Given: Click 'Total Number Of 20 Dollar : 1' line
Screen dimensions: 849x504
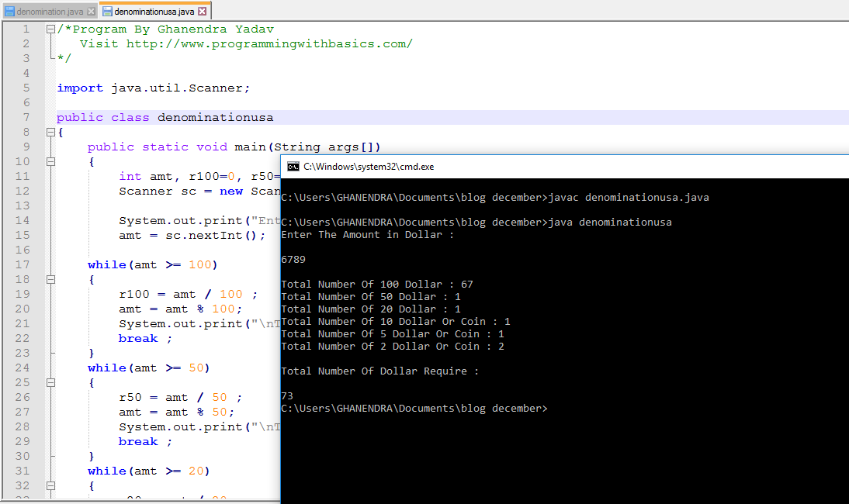Looking at the screenshot, I should tap(371, 309).
